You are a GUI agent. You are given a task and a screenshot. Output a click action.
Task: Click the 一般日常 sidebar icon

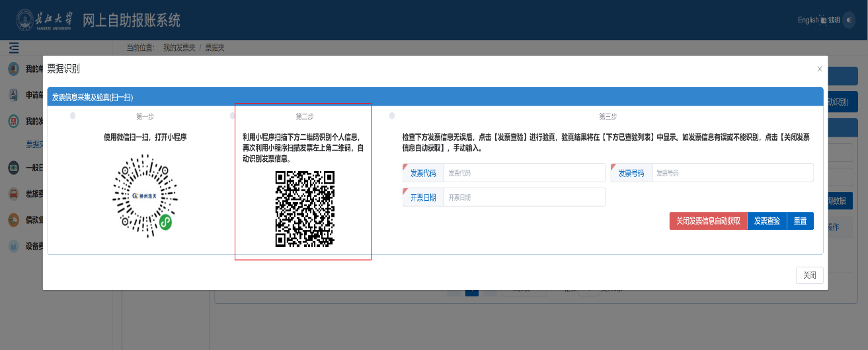coord(13,168)
